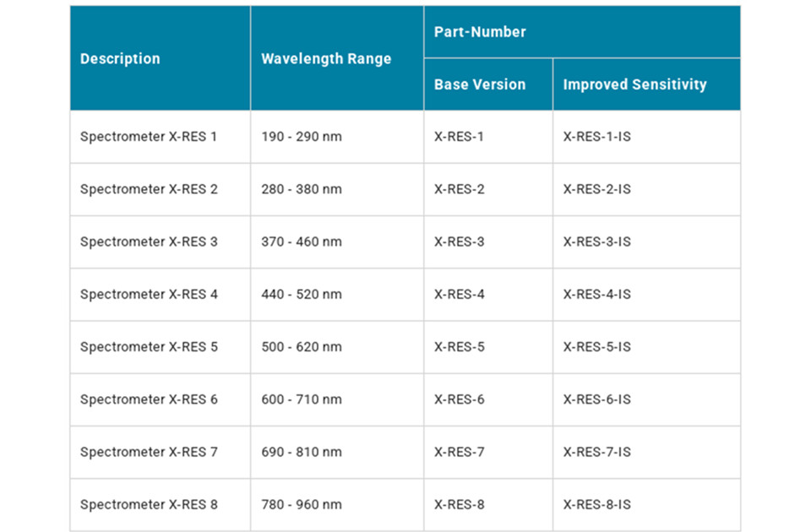Select base version X-RES-2
Viewport: 811px width, 532px height.
(460, 189)
